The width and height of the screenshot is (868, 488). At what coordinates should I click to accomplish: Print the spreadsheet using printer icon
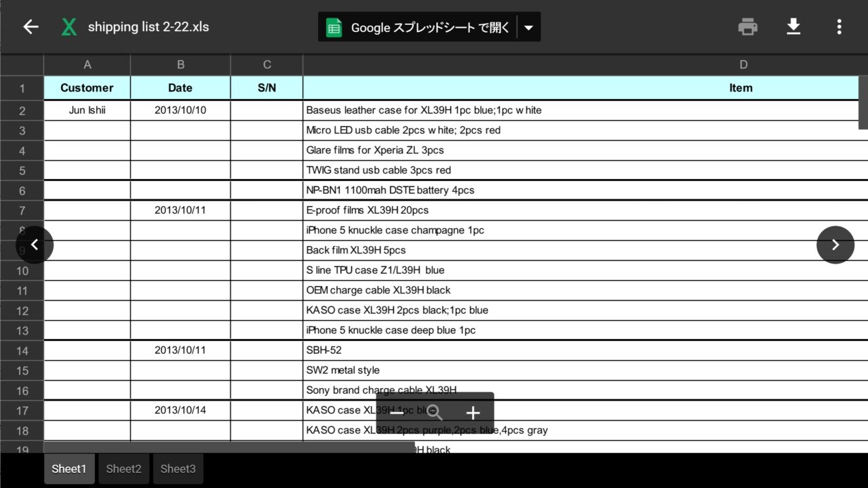point(747,27)
